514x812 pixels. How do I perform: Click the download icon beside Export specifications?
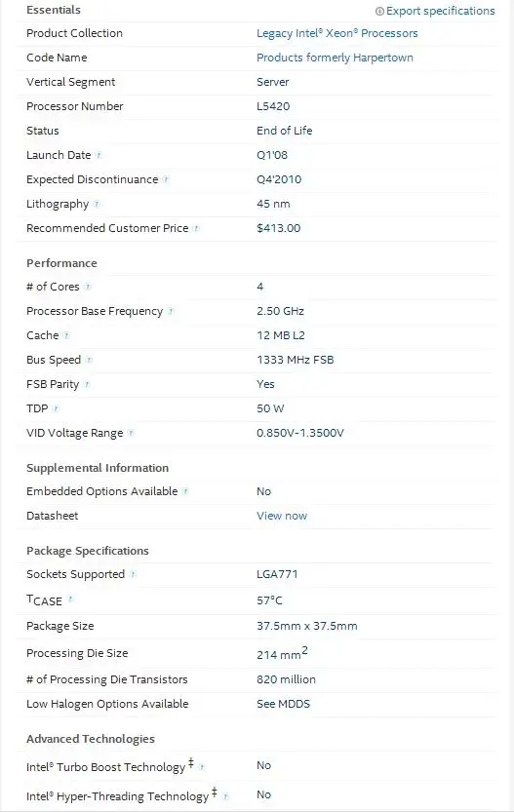click(x=379, y=11)
